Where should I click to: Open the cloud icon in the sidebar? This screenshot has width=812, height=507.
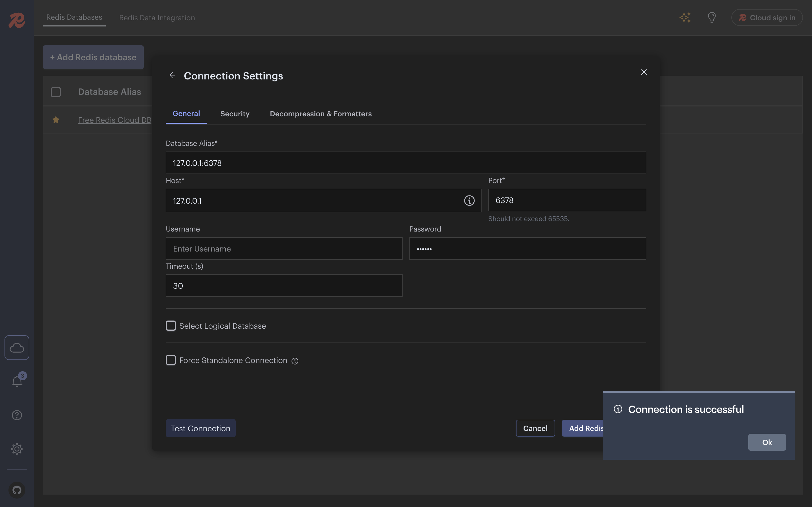[x=17, y=348]
